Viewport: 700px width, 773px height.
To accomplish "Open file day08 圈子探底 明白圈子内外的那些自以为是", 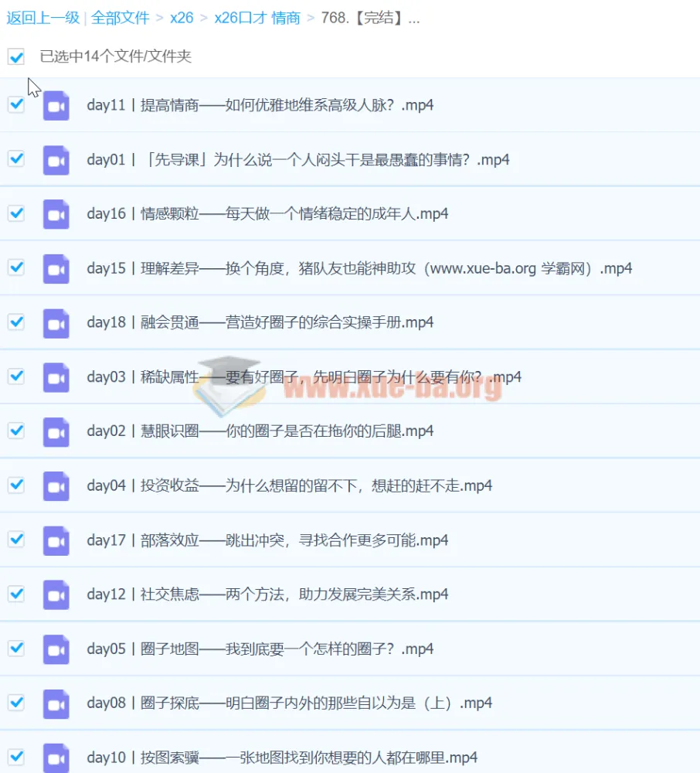I will click(x=290, y=703).
